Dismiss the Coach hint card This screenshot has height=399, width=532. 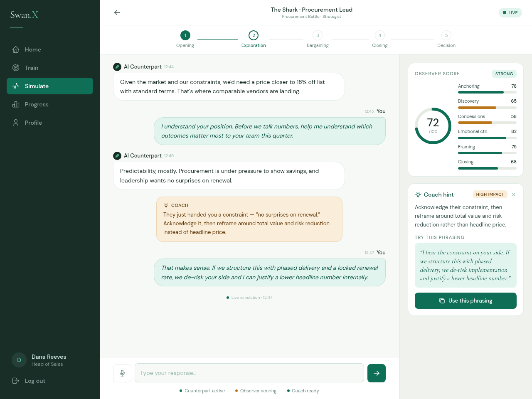coord(514,195)
